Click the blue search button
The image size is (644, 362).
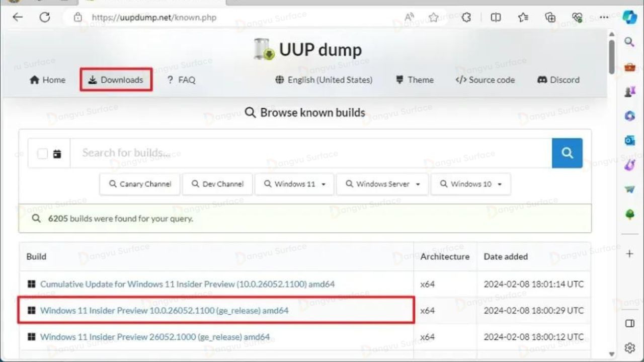[567, 153]
